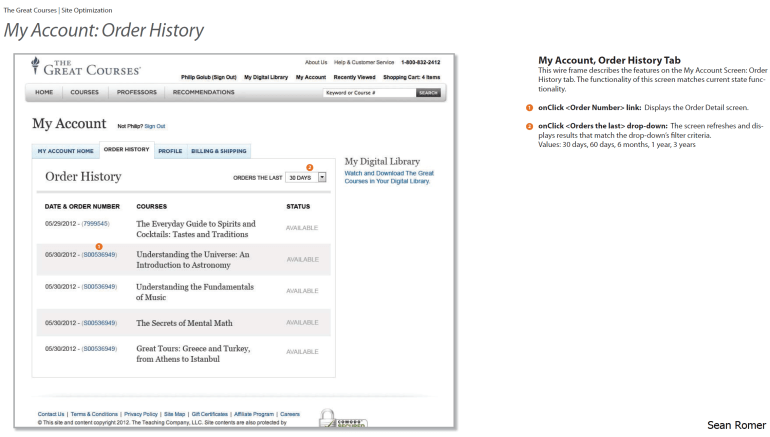This screenshot has width=770, height=437.
Task: Go to My Account Home tab
Action: 65,151
